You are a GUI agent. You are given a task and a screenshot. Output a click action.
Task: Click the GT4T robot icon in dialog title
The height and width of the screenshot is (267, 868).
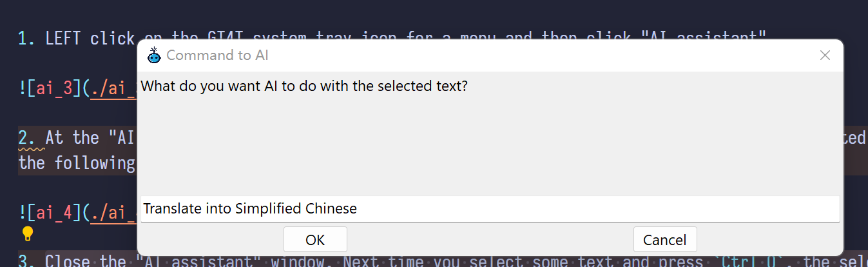tap(153, 55)
